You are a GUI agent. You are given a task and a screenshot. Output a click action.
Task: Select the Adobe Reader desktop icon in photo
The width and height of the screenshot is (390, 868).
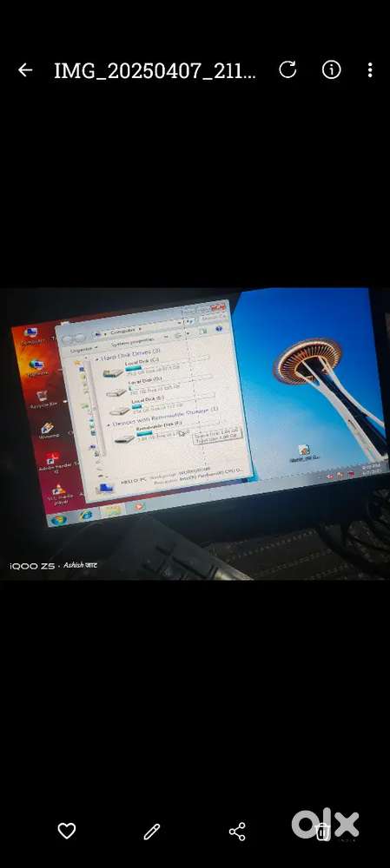pyautogui.click(x=53, y=463)
